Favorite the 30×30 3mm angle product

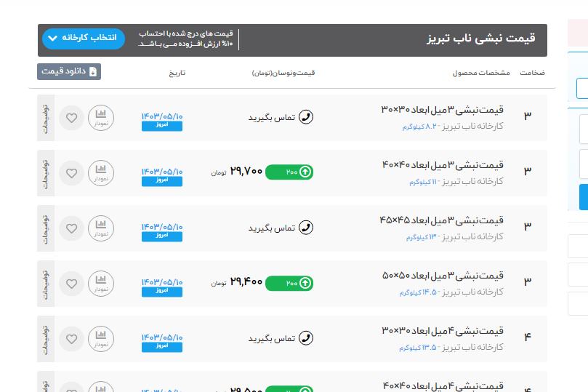(x=71, y=118)
